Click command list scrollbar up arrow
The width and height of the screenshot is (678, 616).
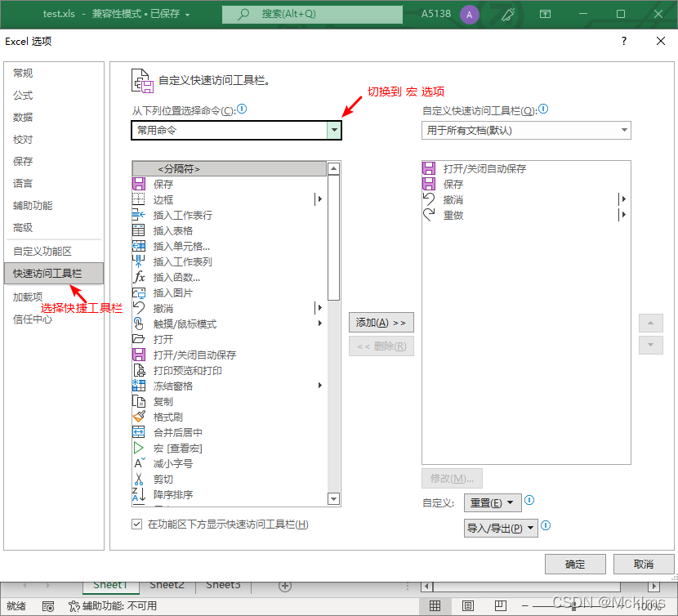[x=333, y=168]
